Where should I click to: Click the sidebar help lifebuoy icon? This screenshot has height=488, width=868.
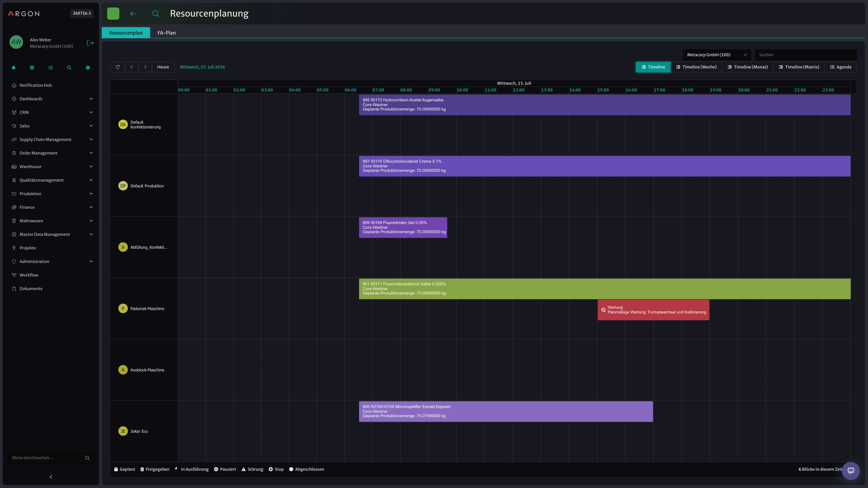(x=32, y=68)
